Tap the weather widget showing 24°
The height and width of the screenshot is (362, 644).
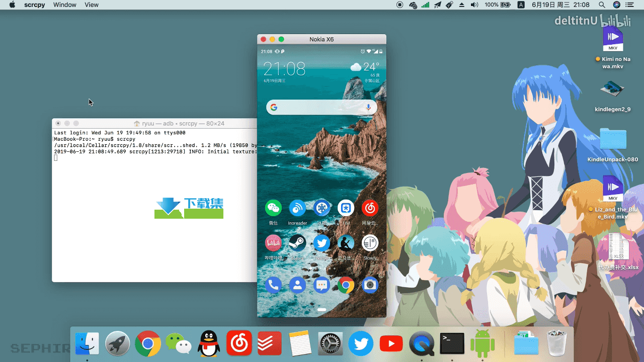[x=365, y=72]
